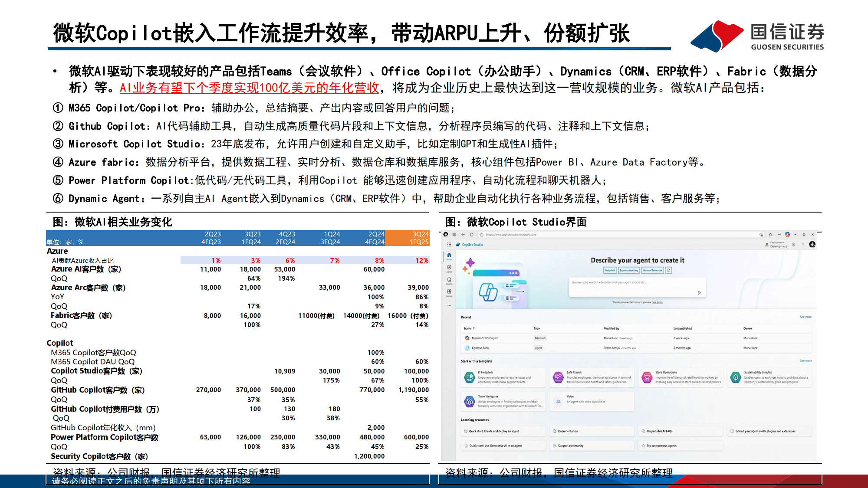Click See more beside Start with a template
The image size is (868, 488).
coord(806,361)
